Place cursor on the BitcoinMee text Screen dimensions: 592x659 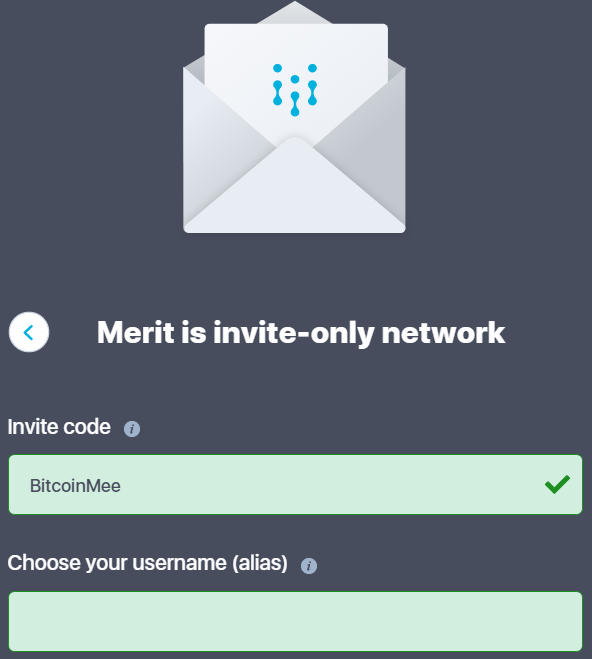[75, 486]
